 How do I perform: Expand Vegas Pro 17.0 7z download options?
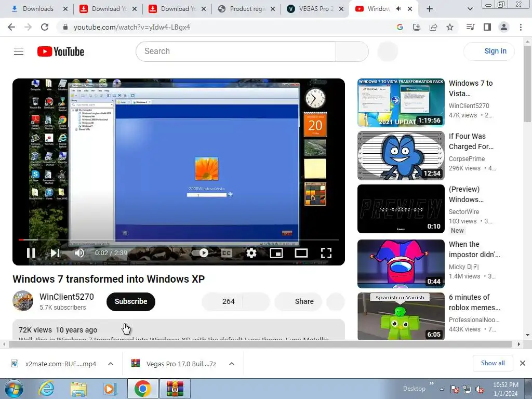231,364
